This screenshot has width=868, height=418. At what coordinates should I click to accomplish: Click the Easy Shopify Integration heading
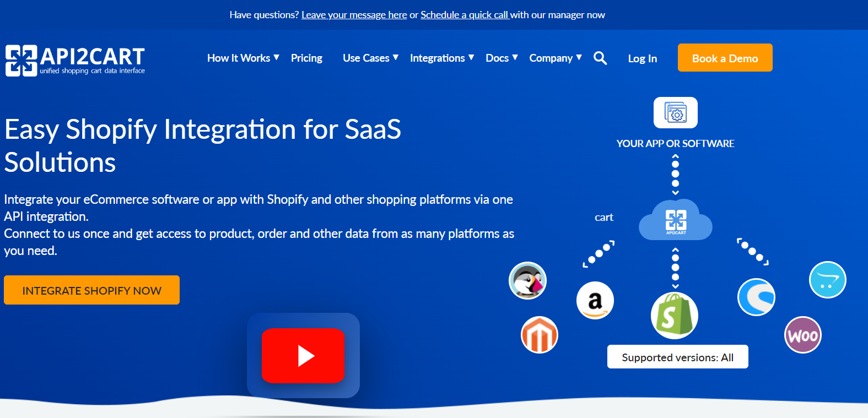(203, 145)
